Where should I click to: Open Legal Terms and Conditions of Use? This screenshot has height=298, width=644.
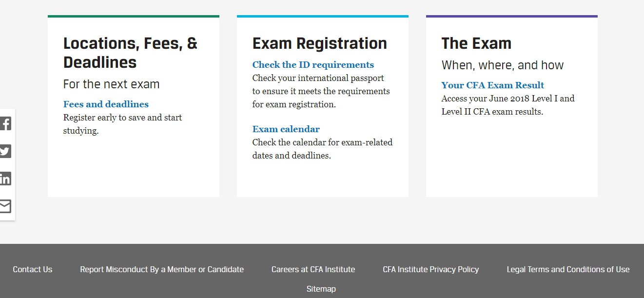coord(568,269)
